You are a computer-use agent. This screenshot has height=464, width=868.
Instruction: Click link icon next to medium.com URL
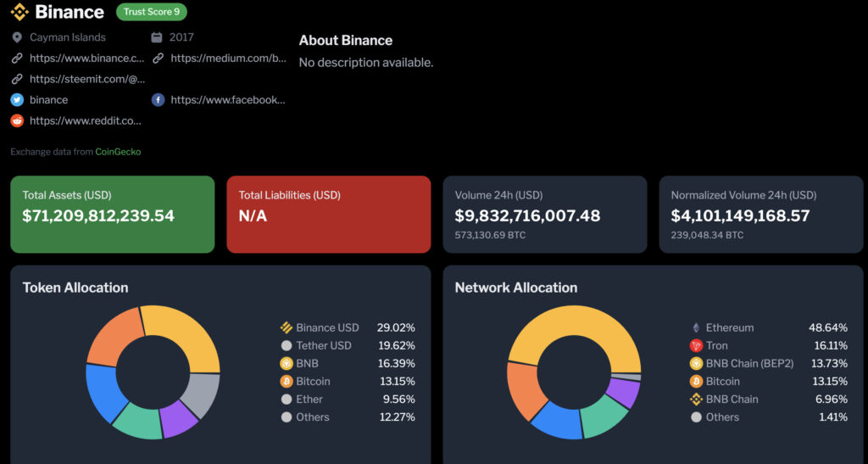click(x=159, y=59)
